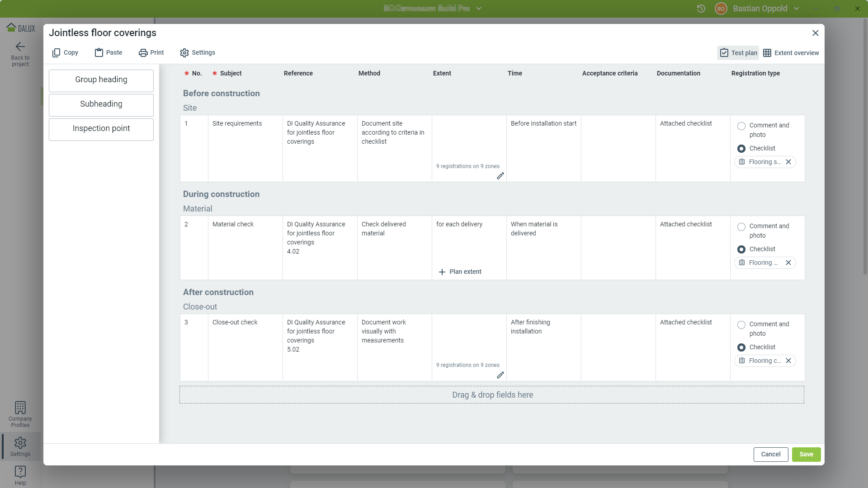Click the Paste clipboard icon
Image resolution: width=868 pixels, height=488 pixels.
[99, 53]
